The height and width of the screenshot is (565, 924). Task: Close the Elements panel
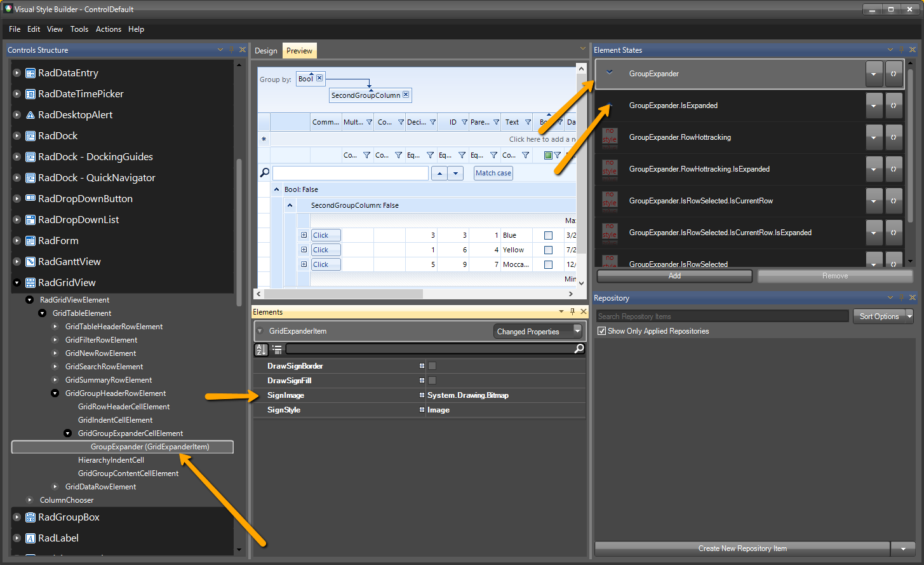[x=584, y=311]
